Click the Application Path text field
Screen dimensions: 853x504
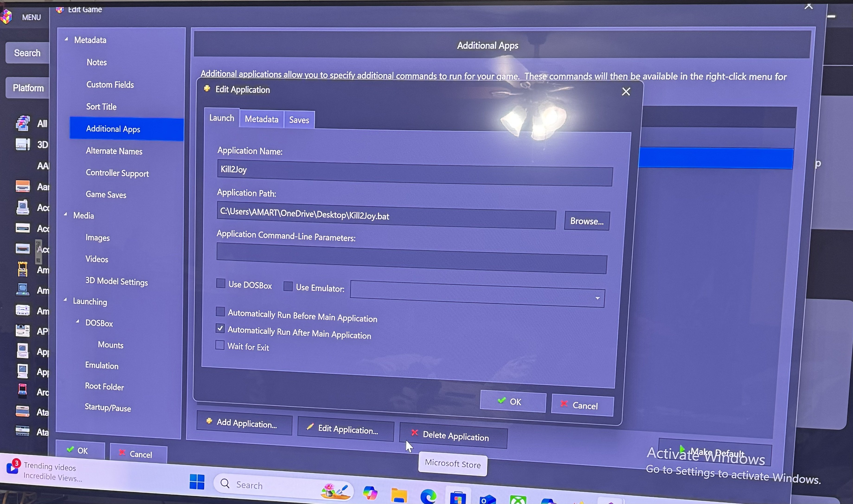[x=386, y=215]
